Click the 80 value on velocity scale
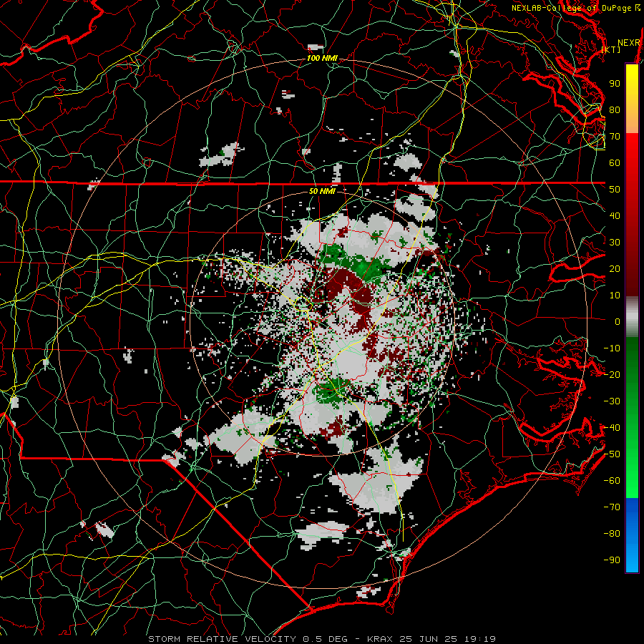Screen dimensions: 644x644 (x=615, y=110)
